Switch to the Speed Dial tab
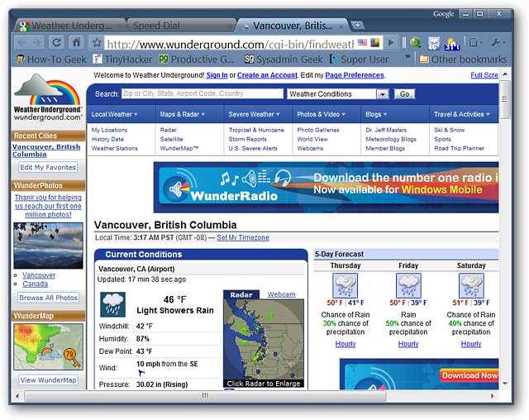529x420 pixels. [x=180, y=26]
